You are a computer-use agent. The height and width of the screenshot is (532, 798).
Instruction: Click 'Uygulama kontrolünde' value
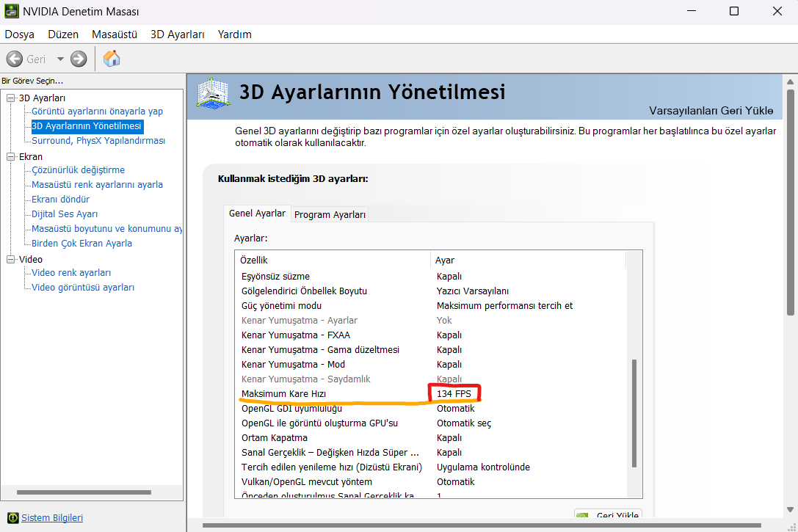pyautogui.click(x=483, y=467)
